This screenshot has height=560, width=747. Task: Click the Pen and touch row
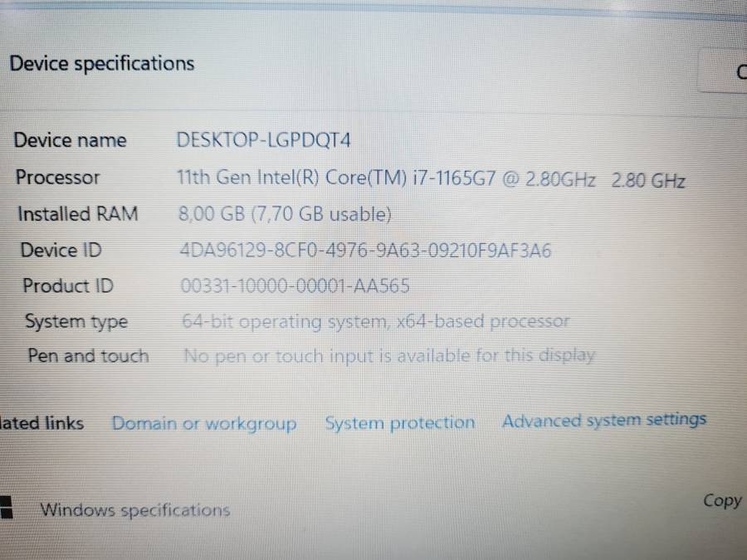(x=87, y=355)
